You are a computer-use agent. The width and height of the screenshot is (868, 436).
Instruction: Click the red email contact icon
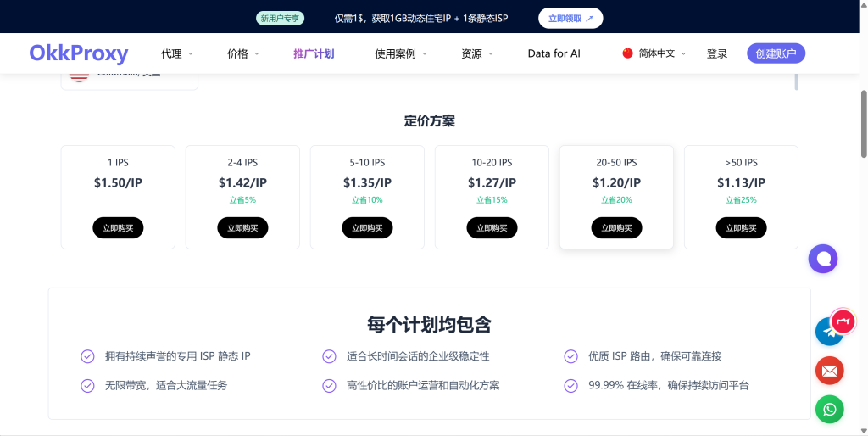click(x=829, y=371)
